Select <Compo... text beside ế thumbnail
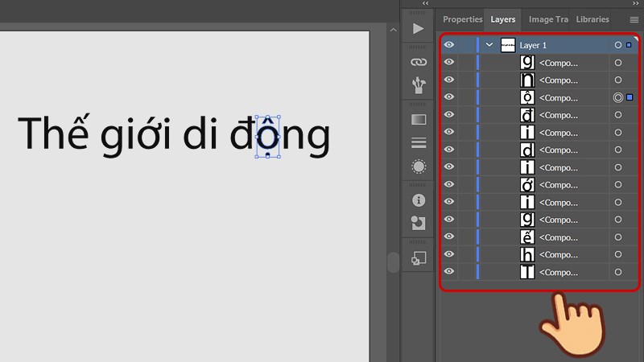Viewport: 644px width, 362px height. pos(558,237)
